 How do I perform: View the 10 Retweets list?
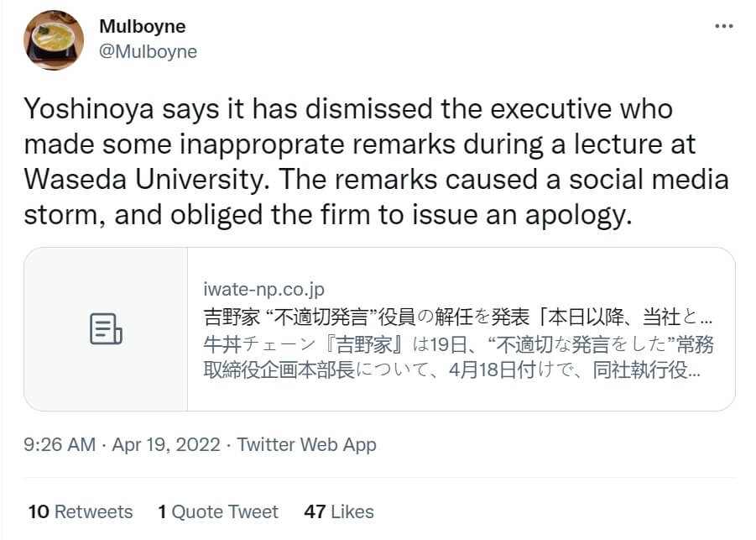click(81, 511)
